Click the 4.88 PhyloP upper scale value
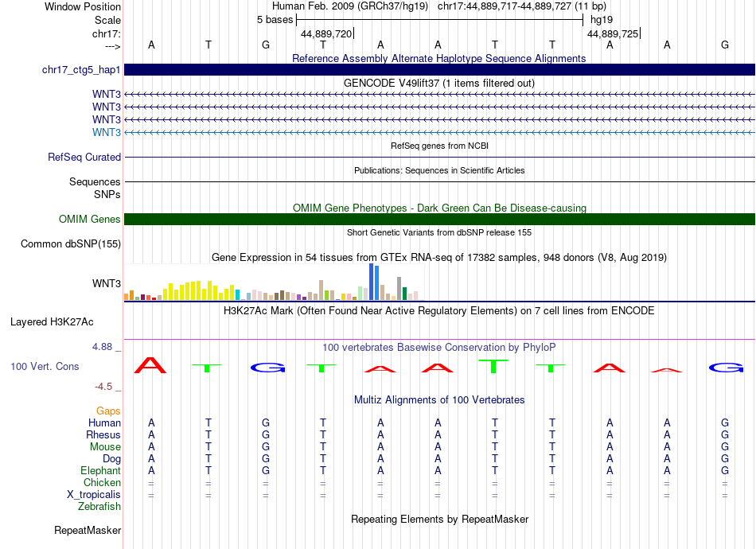Viewport: 756px width, 549px height. point(102,347)
